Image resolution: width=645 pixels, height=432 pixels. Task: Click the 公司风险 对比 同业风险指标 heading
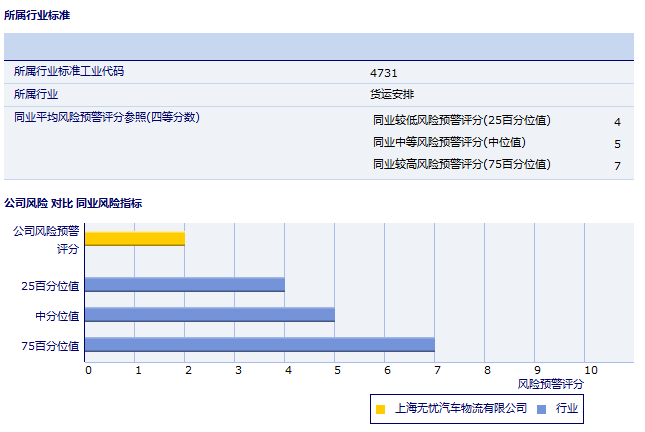[73, 203]
